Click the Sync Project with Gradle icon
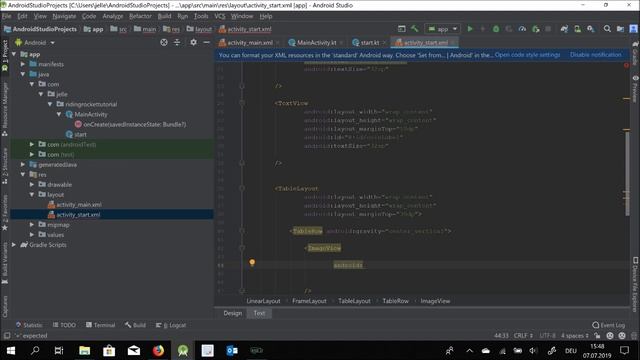The height and width of the screenshot is (360, 640). 564,29
